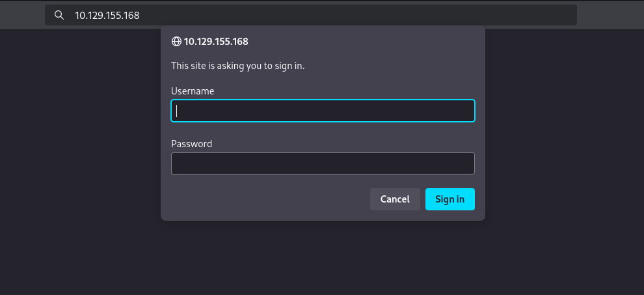This screenshot has height=295, width=644.
Task: Focus the Username input field
Action: [x=323, y=111]
